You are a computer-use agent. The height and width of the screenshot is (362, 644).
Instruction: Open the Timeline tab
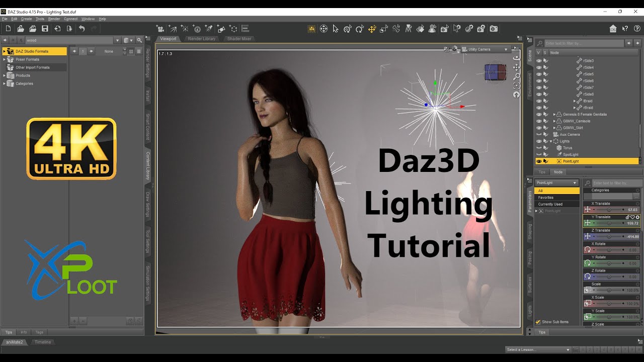43,342
